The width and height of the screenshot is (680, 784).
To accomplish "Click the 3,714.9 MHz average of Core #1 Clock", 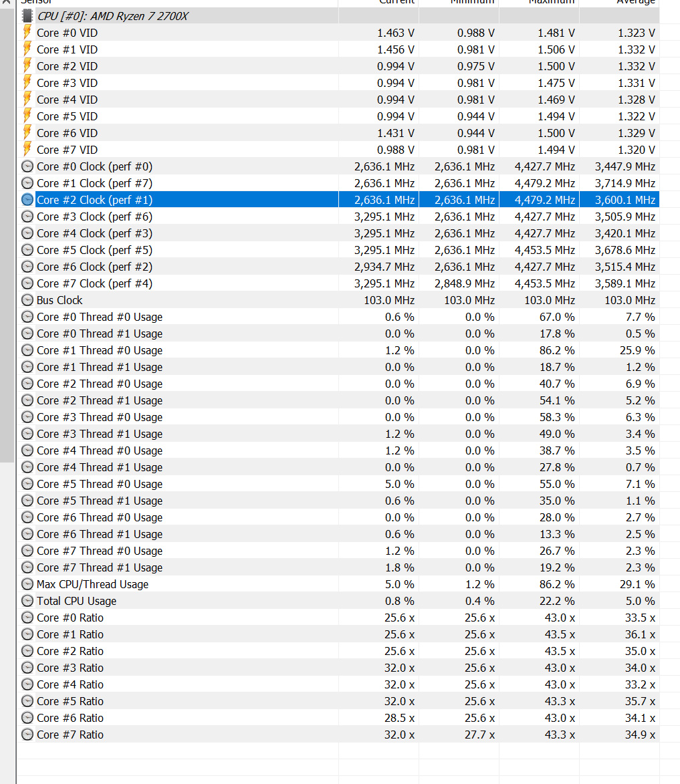I will pyautogui.click(x=625, y=183).
